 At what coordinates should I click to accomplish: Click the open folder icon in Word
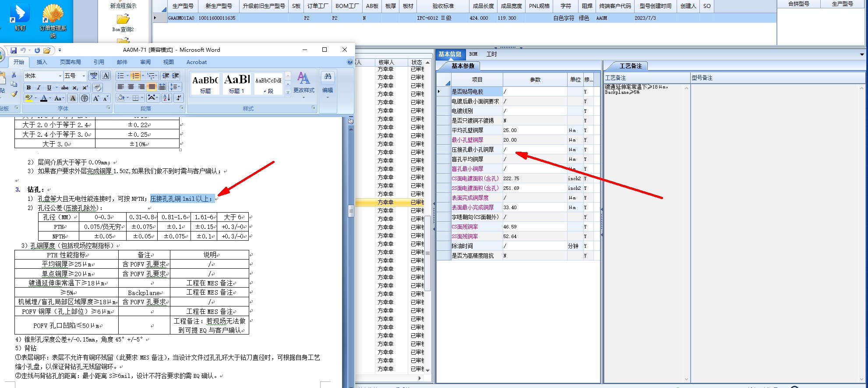click(x=47, y=50)
